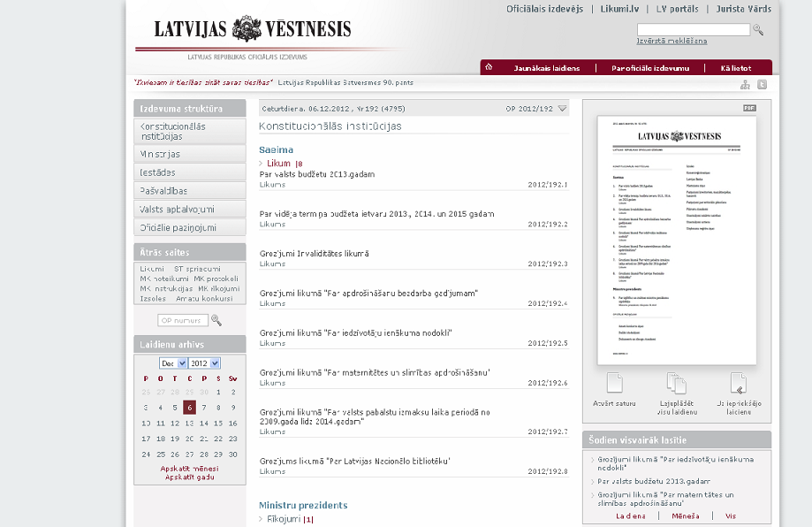The width and height of the screenshot is (812, 527).
Task: Open 'Jaunākais laidiens' navigation tab
Action: pyautogui.click(x=546, y=68)
